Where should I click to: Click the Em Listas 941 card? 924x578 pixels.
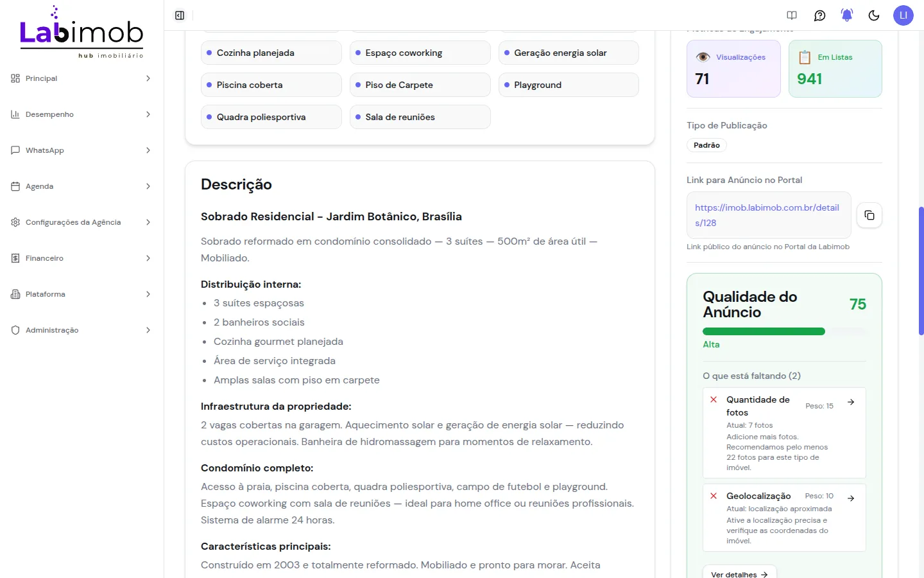point(835,69)
